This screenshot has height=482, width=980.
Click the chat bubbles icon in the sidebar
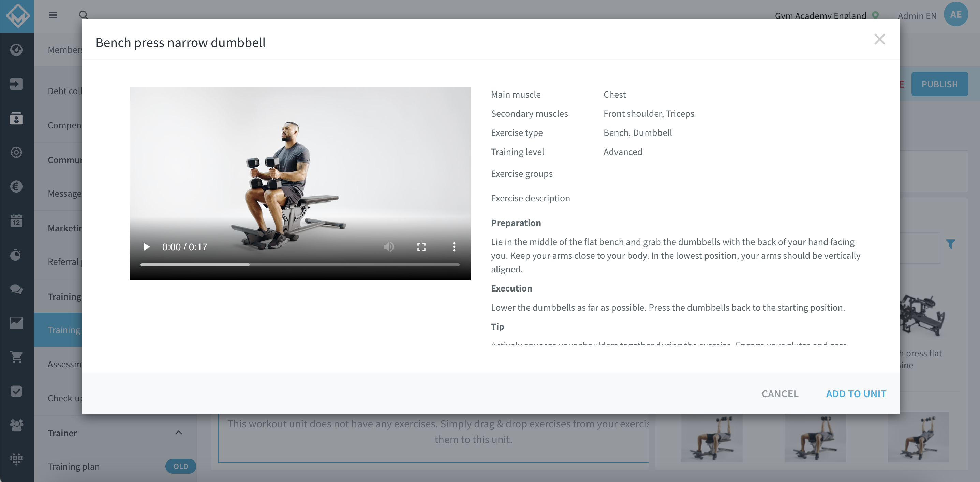16,289
